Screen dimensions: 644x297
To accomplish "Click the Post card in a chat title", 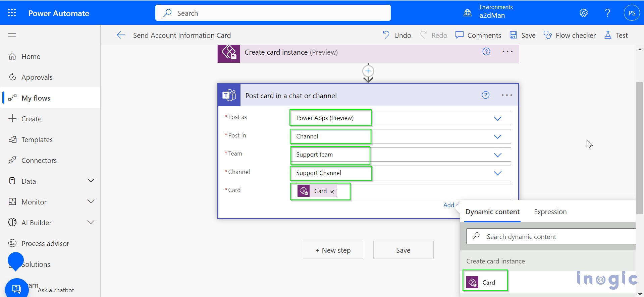I will tap(291, 96).
